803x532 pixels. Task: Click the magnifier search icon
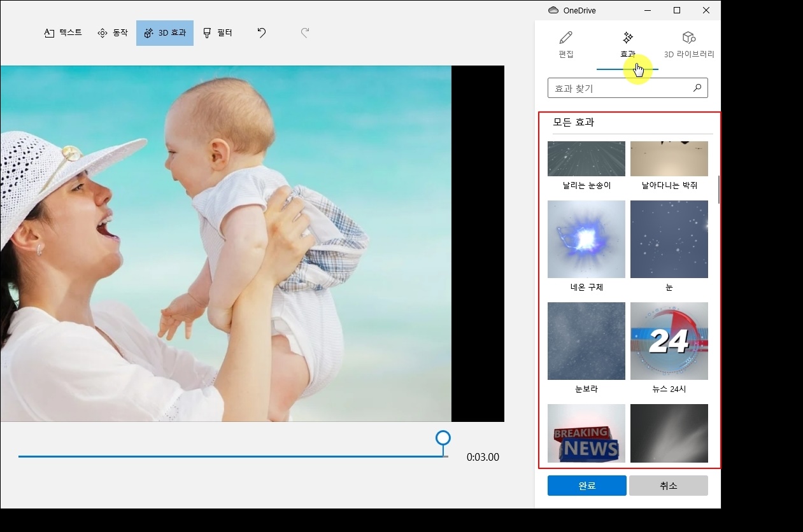click(697, 88)
